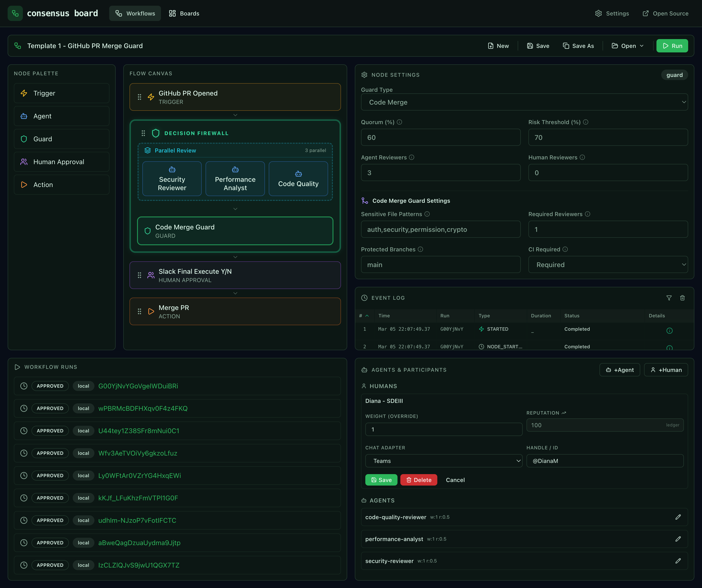The image size is (702, 588).
Task: Delete Diana from the Humans list
Action: click(418, 480)
